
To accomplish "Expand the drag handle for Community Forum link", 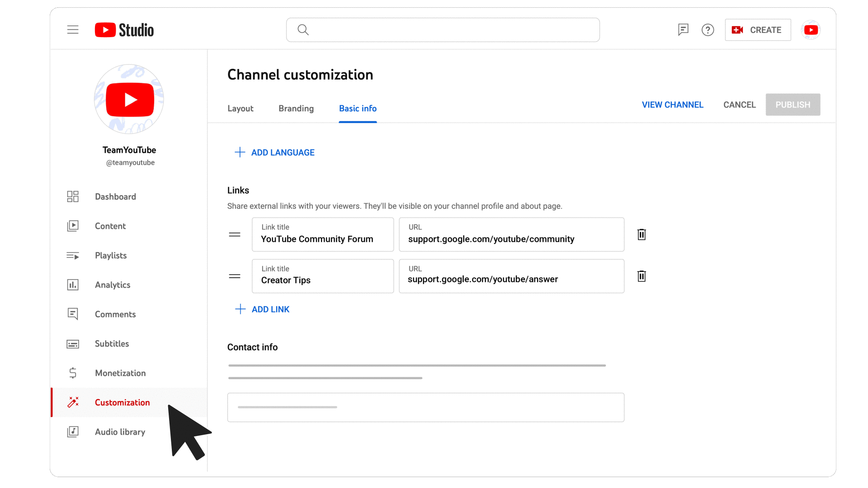I will click(235, 234).
